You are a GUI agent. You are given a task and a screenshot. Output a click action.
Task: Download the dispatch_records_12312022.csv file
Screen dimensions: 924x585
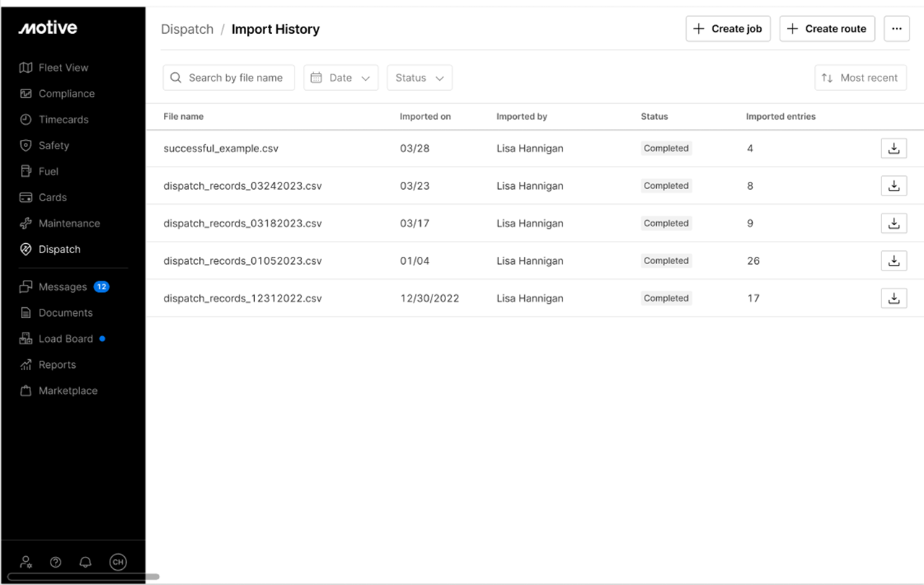pyautogui.click(x=894, y=299)
